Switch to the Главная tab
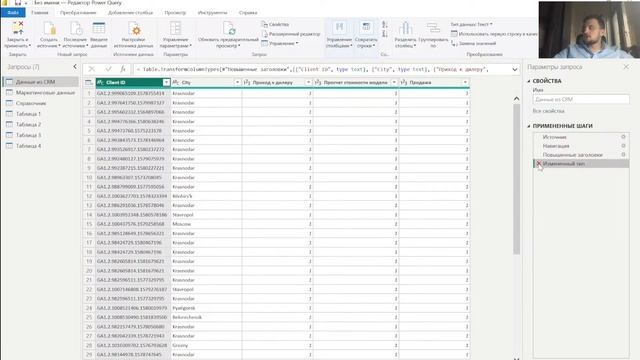Screen dimensions: 640x360 40,13
